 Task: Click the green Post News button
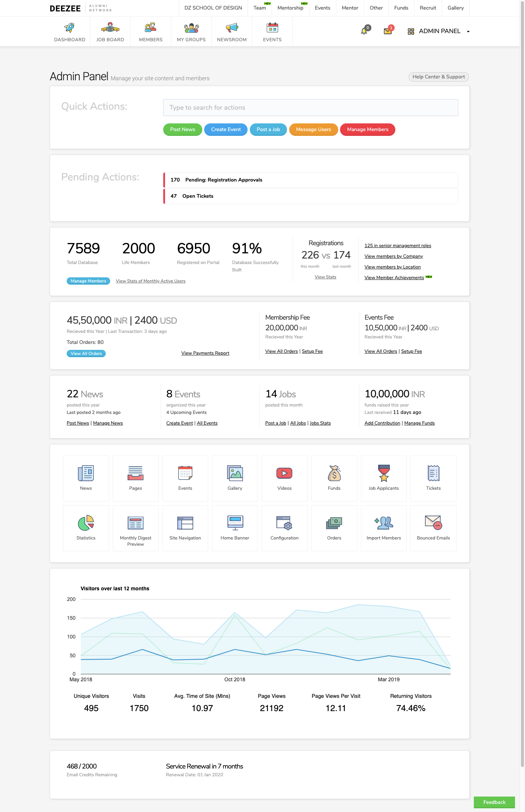(x=183, y=130)
